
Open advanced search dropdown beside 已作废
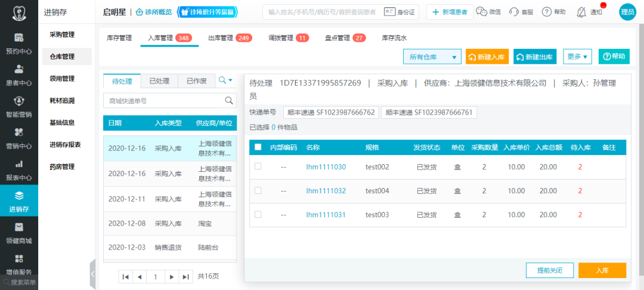226,81
